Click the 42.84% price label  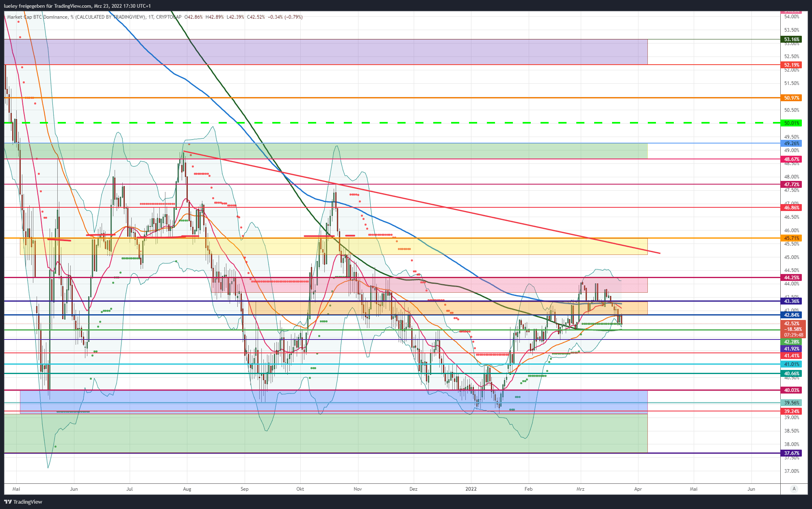point(791,315)
